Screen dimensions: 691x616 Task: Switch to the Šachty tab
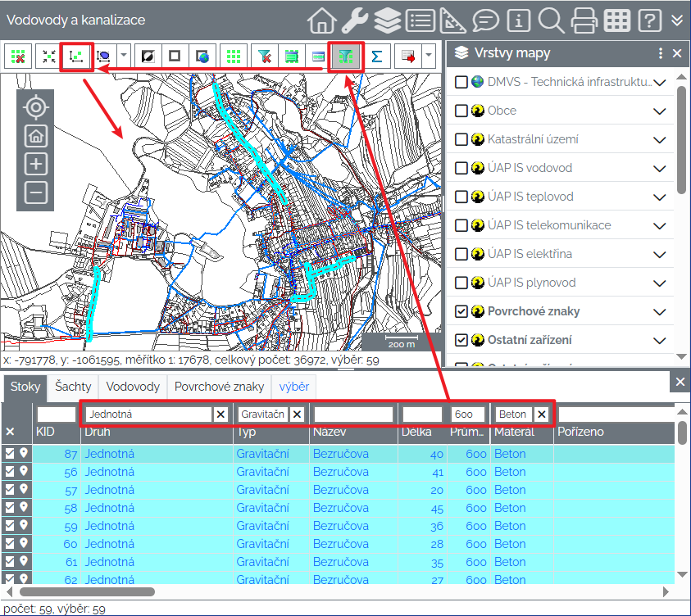(73, 386)
